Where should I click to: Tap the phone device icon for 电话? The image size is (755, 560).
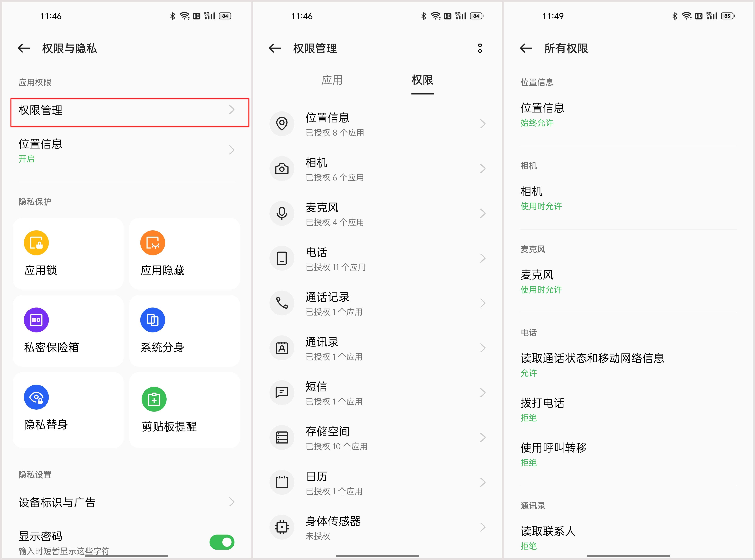click(282, 258)
